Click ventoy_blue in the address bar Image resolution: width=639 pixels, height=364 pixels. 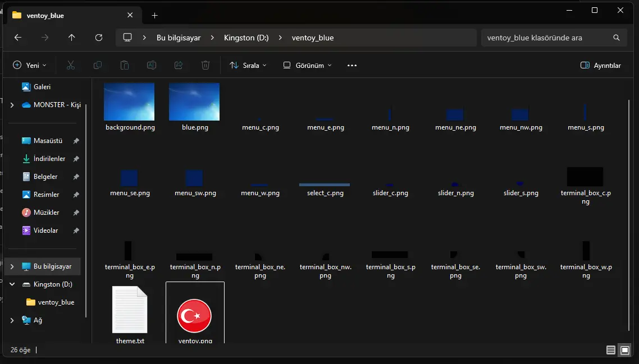tap(313, 38)
